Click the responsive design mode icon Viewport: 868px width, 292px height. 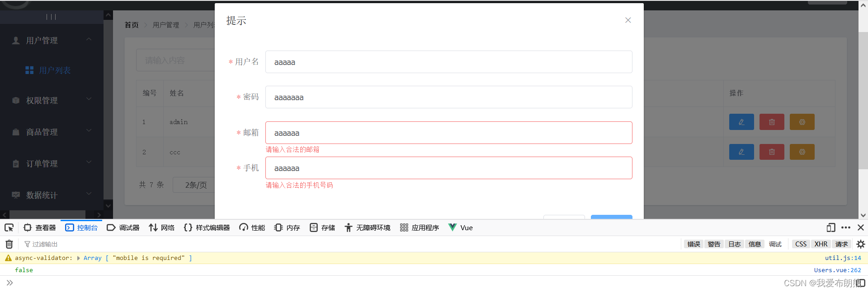pyautogui.click(x=830, y=227)
